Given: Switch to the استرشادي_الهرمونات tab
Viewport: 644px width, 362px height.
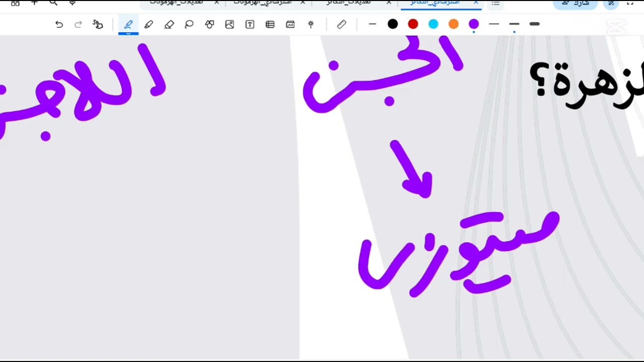Looking at the screenshot, I should [263, 3].
